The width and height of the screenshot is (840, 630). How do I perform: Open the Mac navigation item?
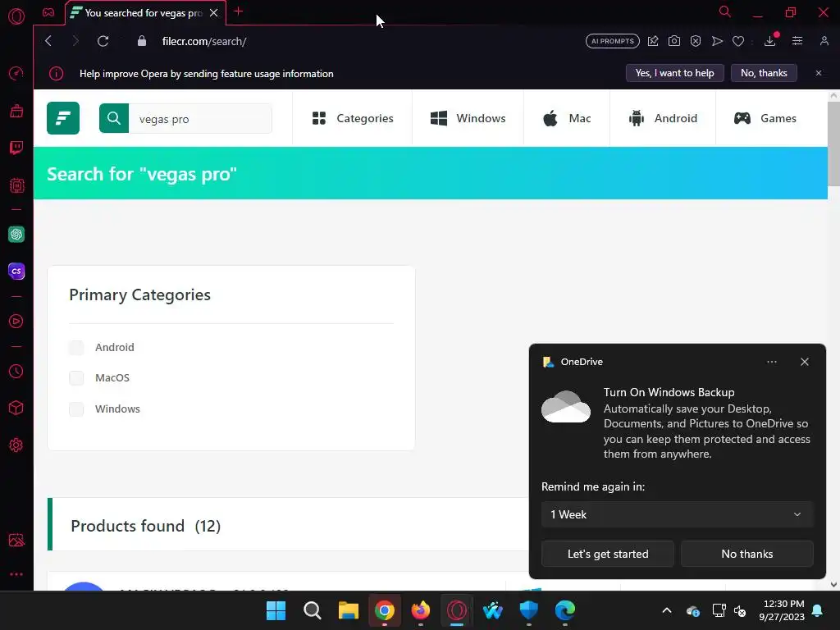(567, 118)
